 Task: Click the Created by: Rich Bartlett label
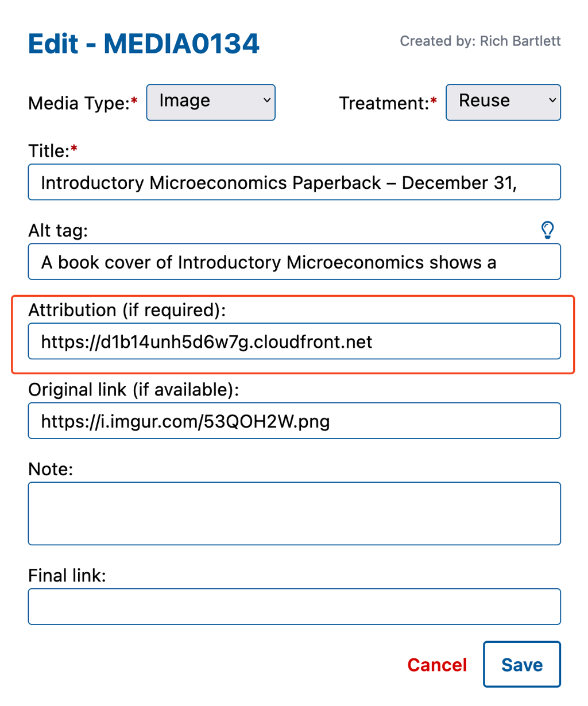pos(480,41)
